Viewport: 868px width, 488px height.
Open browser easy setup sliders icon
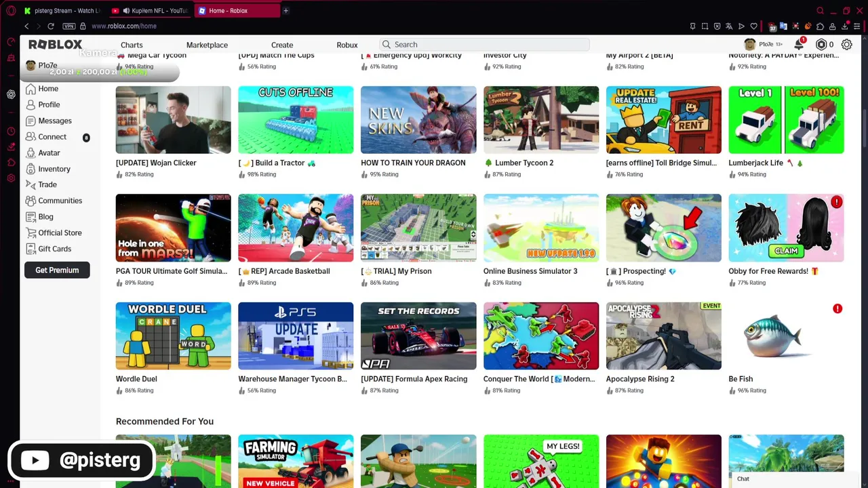[x=856, y=26]
